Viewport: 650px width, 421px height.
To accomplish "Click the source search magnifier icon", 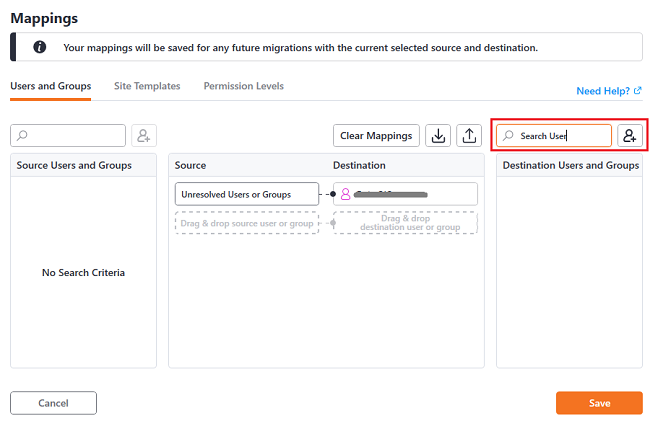I will pyautogui.click(x=23, y=136).
